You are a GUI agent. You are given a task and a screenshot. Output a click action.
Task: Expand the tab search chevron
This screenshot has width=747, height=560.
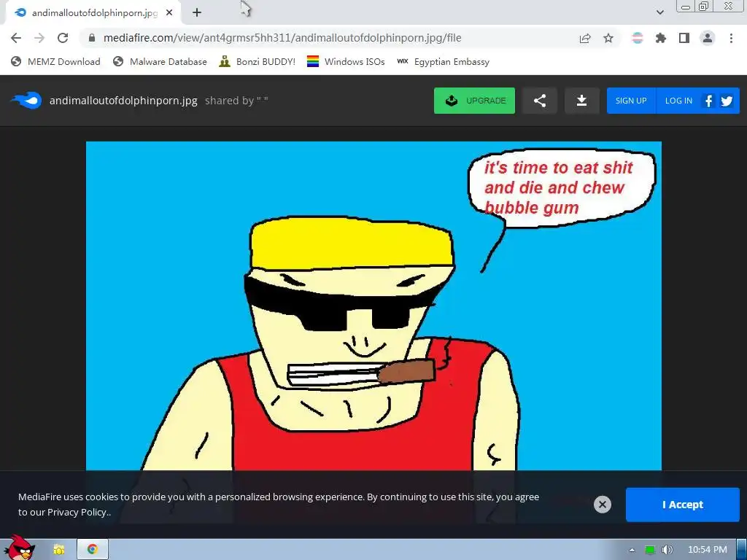click(x=659, y=12)
